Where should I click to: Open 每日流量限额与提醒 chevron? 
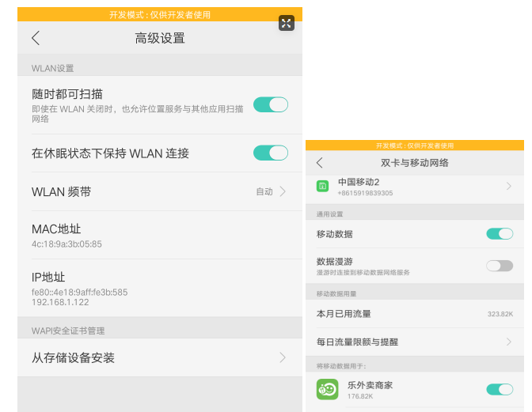(x=508, y=342)
